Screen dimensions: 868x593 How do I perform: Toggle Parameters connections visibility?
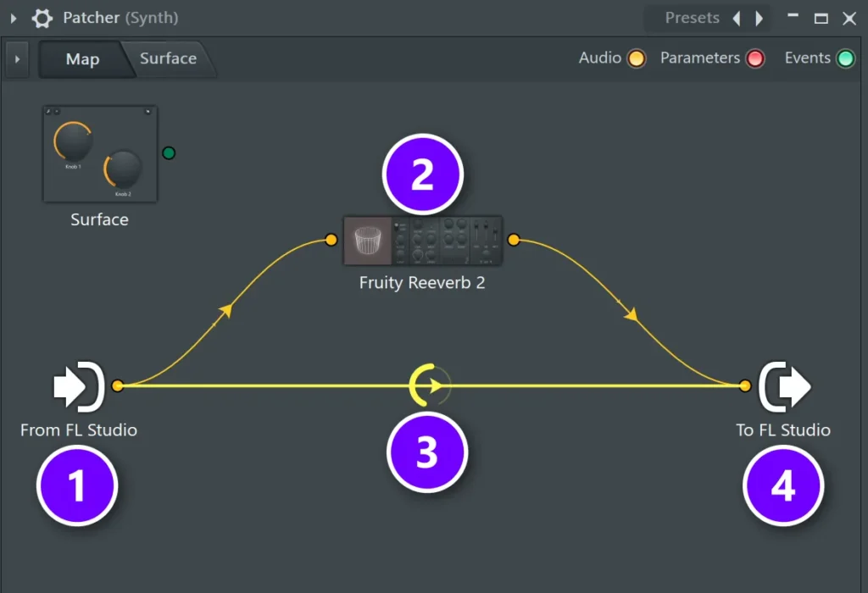click(755, 58)
